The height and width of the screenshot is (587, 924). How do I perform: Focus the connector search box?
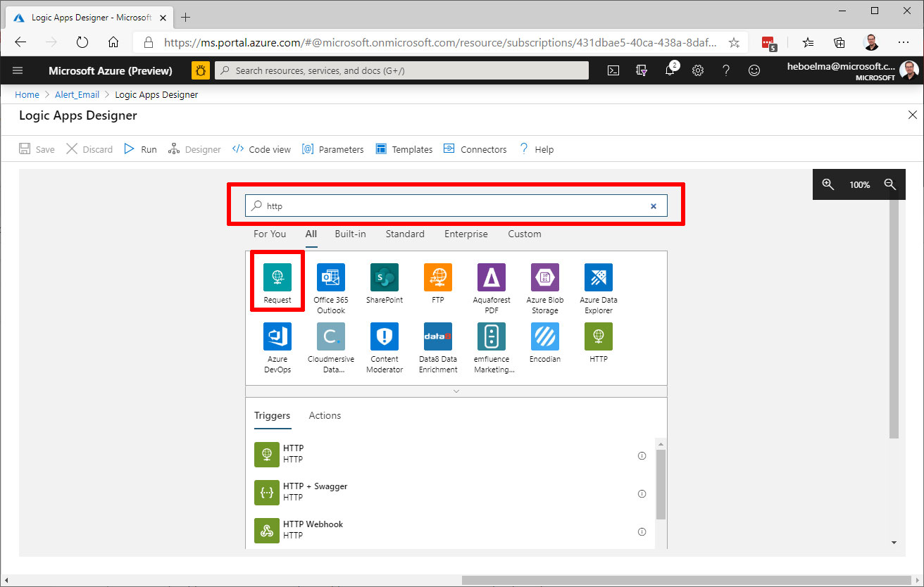(x=456, y=206)
